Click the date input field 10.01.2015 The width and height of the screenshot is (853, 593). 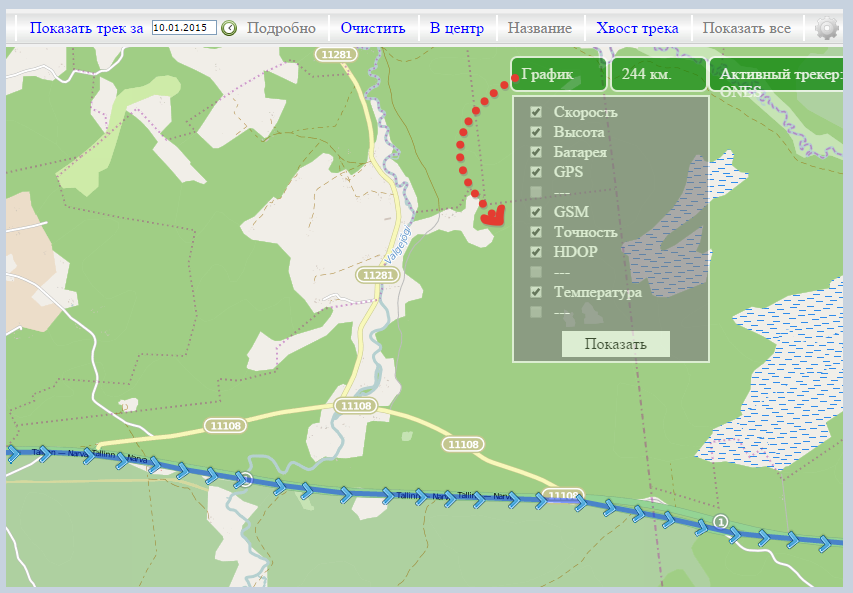[x=184, y=28]
